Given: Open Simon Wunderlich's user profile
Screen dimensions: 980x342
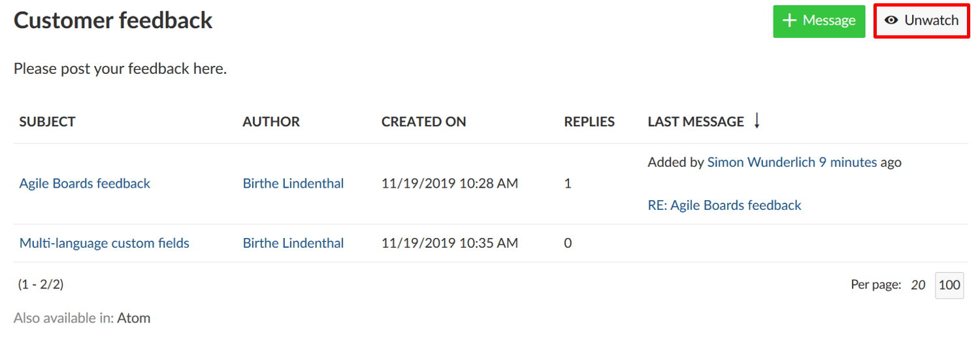Looking at the screenshot, I should [x=761, y=162].
